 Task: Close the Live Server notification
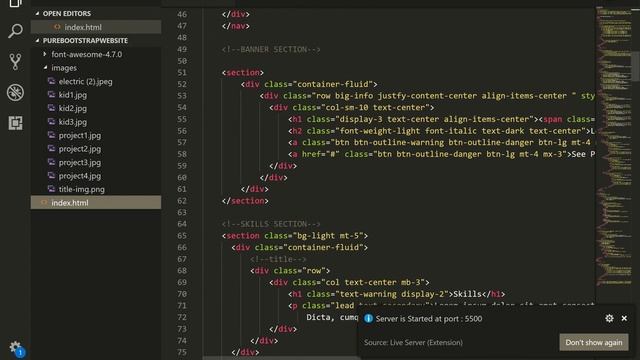pyautogui.click(x=624, y=318)
